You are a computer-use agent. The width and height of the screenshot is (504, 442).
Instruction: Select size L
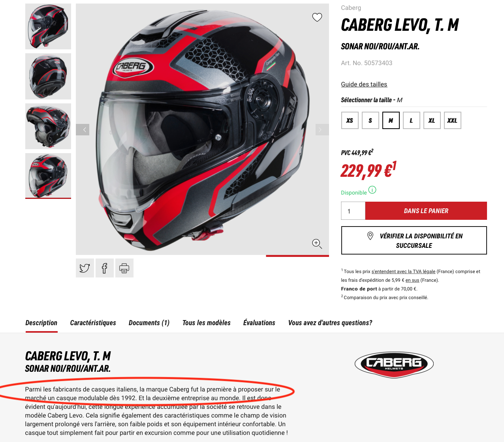click(412, 120)
